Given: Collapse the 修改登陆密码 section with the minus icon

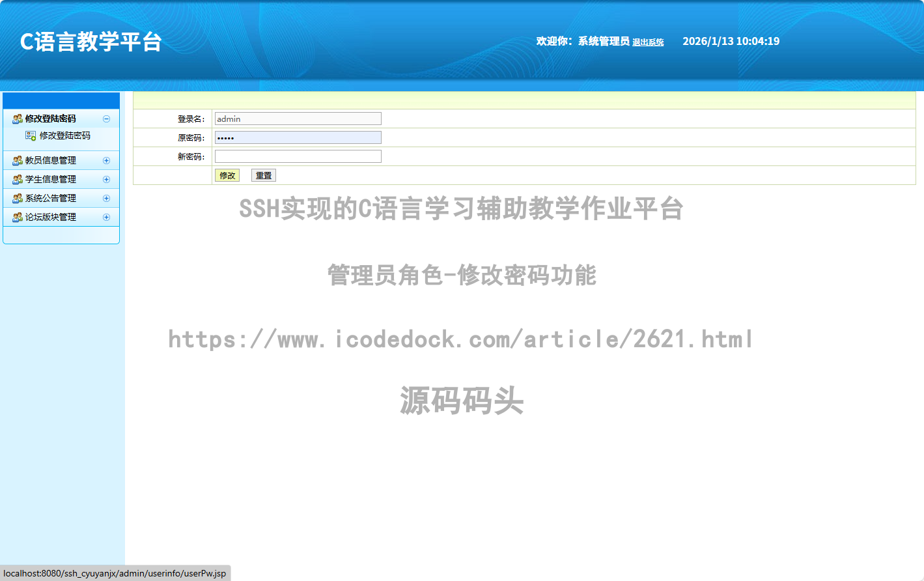Looking at the screenshot, I should 106,119.
